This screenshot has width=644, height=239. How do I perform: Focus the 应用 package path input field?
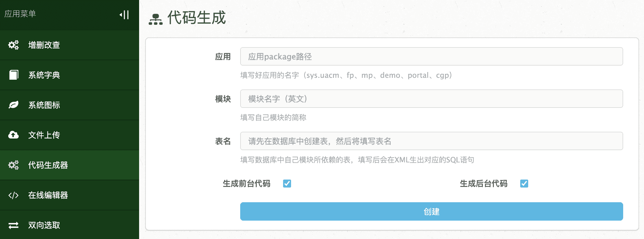431,56
